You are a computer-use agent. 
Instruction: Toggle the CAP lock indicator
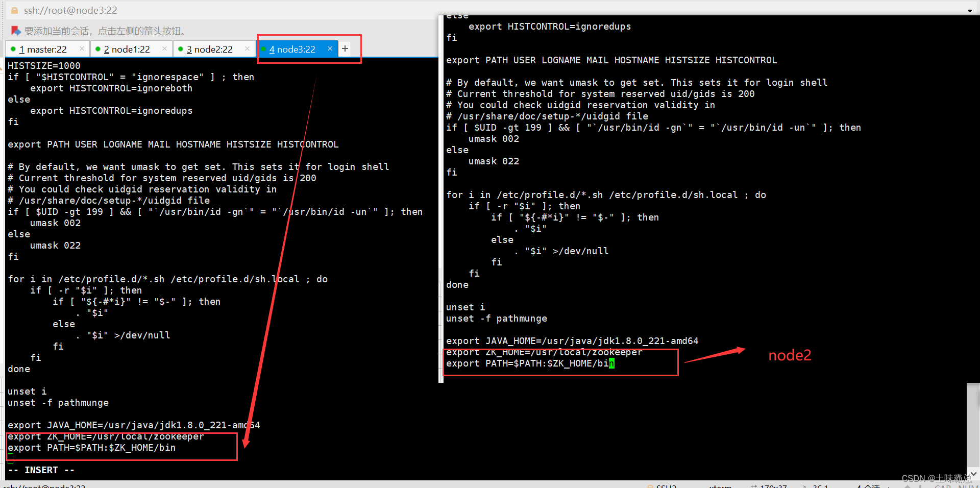tap(943, 486)
